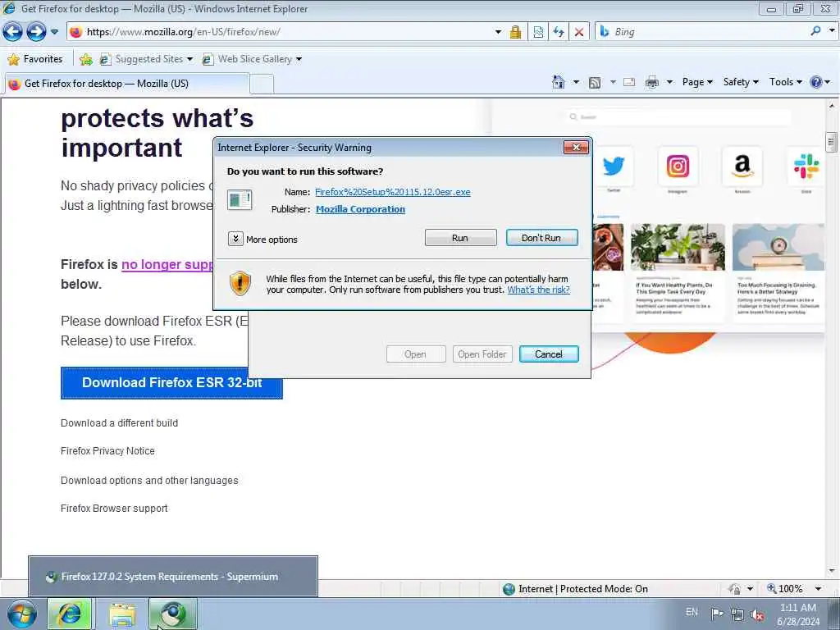Click Supermium browser taskbar icon
The image size is (840, 630).
172,614
